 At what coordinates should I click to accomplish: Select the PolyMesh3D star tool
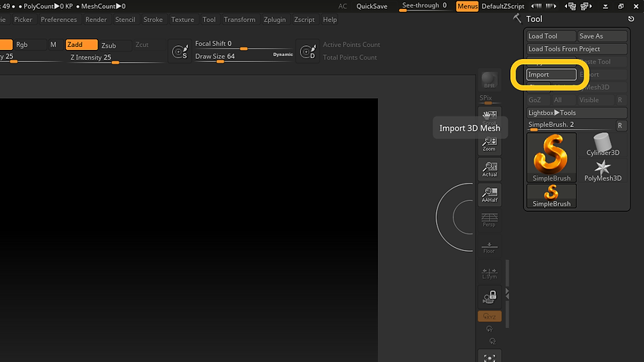click(602, 171)
